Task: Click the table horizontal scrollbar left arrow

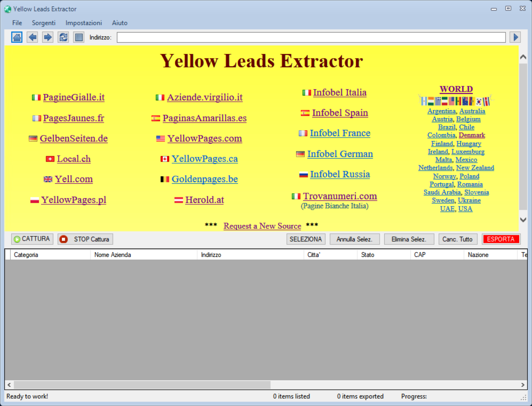Action: click(9, 385)
